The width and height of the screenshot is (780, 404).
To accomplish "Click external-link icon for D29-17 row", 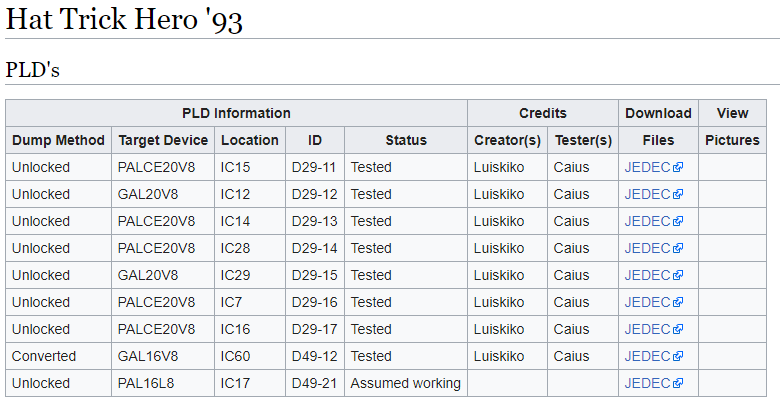I will coord(678,329).
